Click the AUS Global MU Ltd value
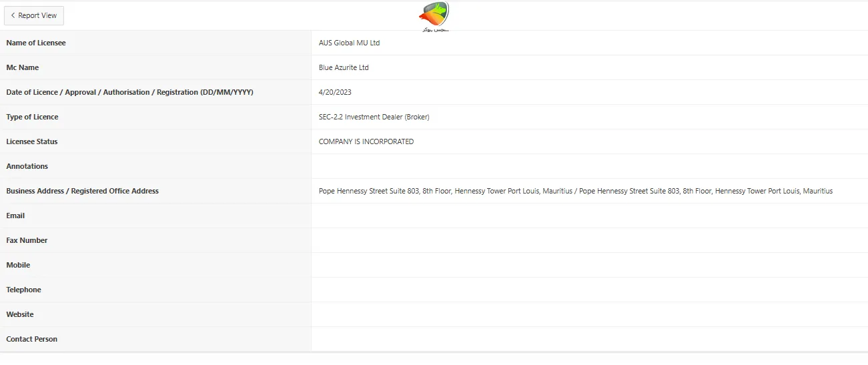This screenshot has height=365, width=868. coord(349,43)
